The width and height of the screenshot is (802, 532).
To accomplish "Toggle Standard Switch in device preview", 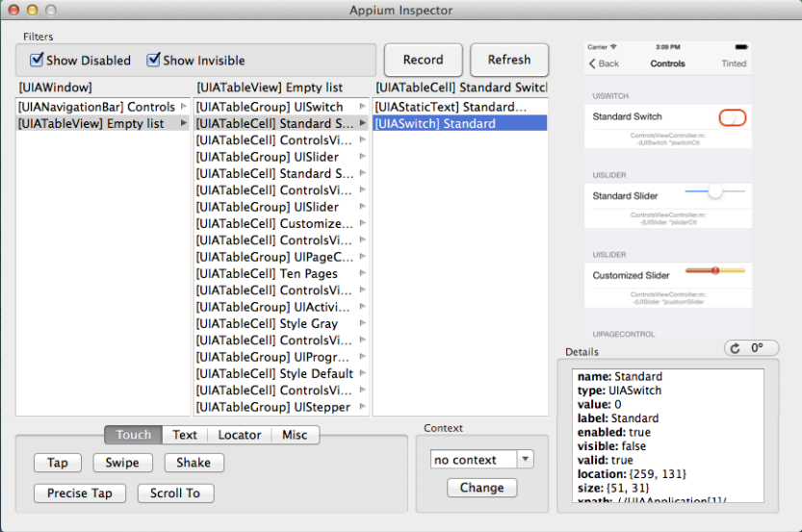I will (733, 118).
